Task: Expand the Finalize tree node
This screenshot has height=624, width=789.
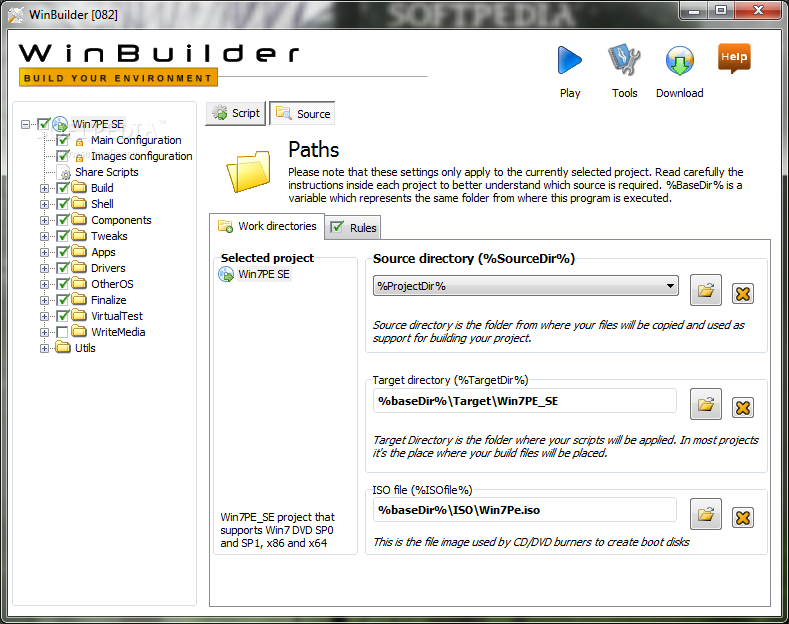Action: [44, 300]
